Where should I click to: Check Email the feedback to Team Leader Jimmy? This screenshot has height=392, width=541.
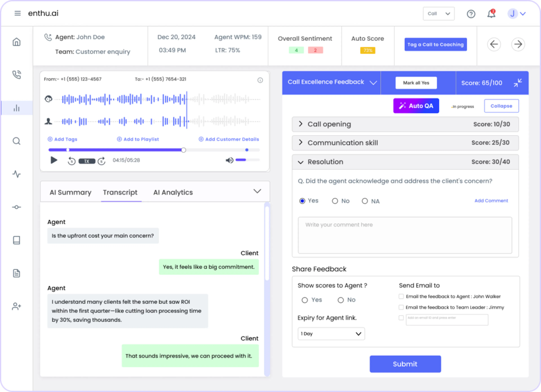pos(401,307)
